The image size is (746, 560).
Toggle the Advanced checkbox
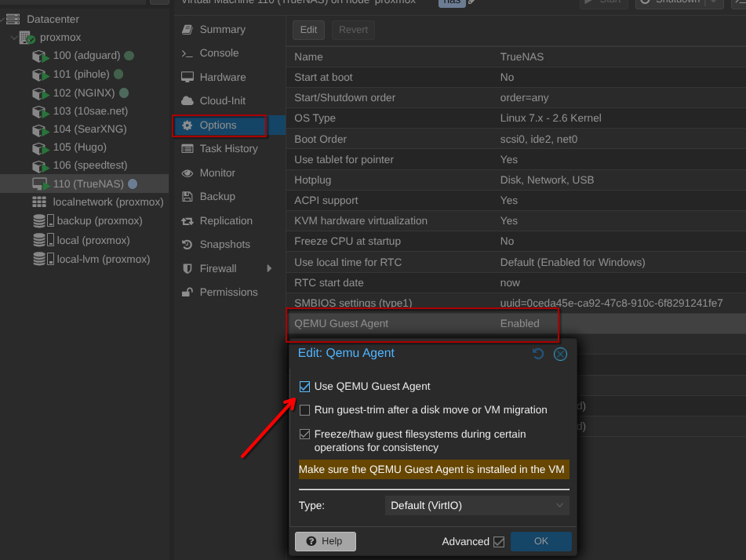coord(499,541)
